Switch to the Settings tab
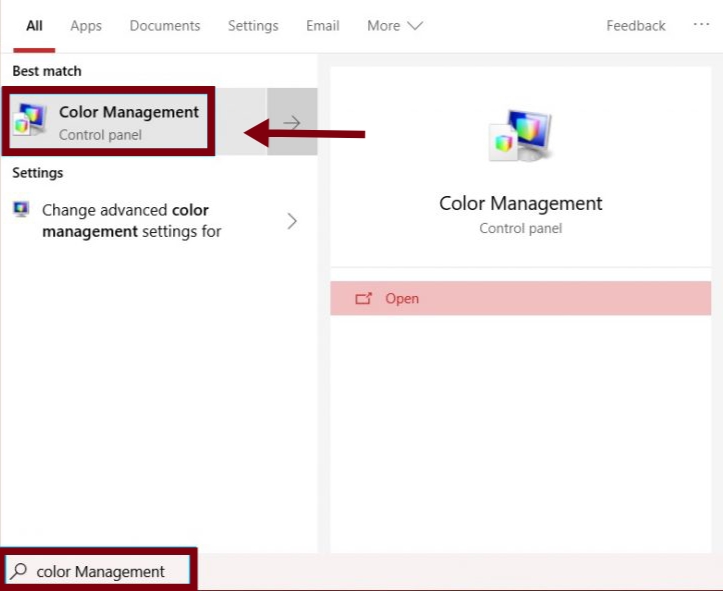723x591 pixels. (253, 26)
